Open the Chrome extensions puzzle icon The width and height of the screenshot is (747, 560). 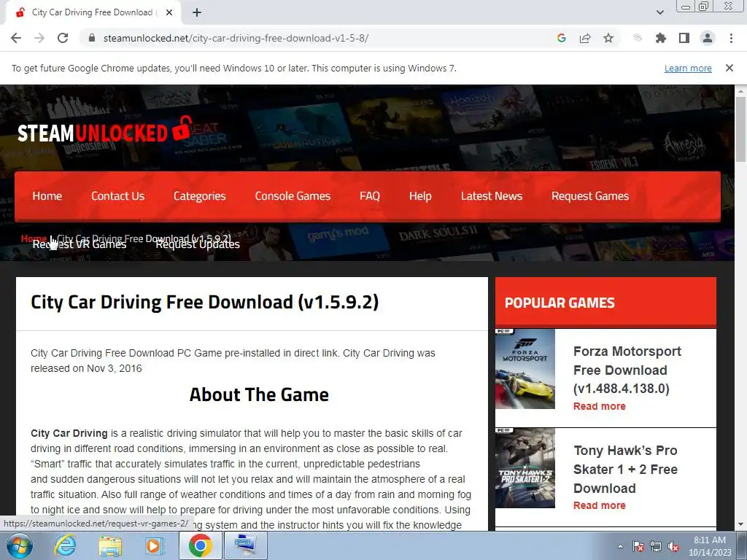(x=661, y=38)
